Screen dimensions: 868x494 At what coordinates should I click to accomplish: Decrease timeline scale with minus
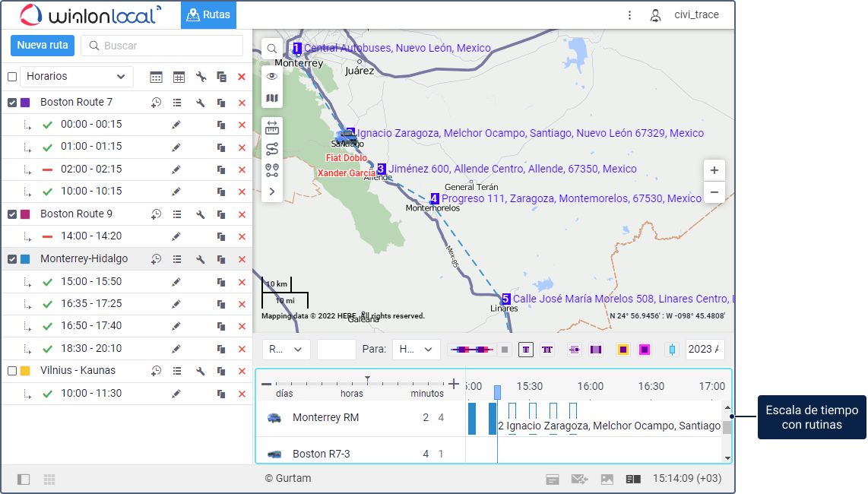(x=266, y=384)
